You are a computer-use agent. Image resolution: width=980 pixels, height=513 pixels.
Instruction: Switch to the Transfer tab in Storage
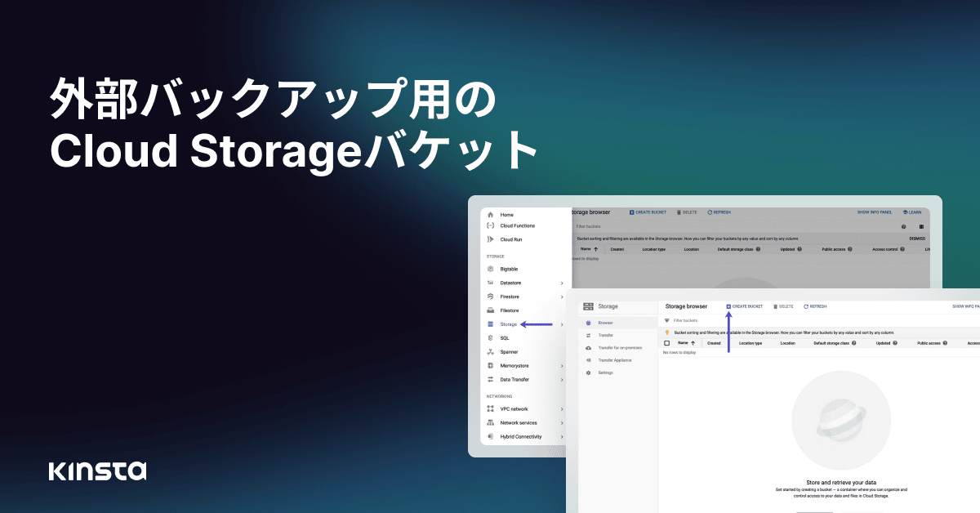click(606, 335)
